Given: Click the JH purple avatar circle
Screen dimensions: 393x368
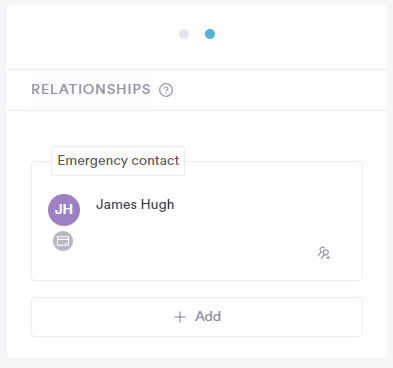Looking at the screenshot, I should point(64,210).
